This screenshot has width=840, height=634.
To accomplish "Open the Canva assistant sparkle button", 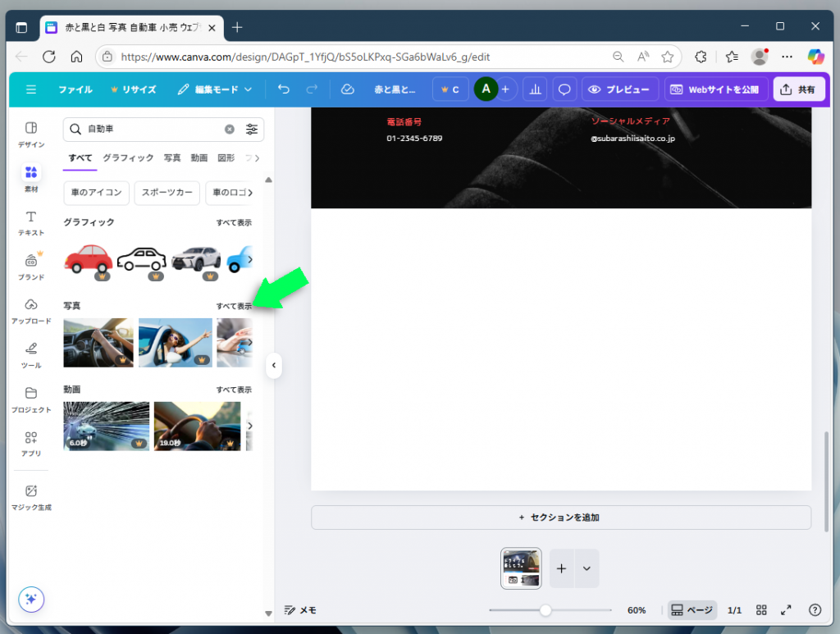I will 30,600.
